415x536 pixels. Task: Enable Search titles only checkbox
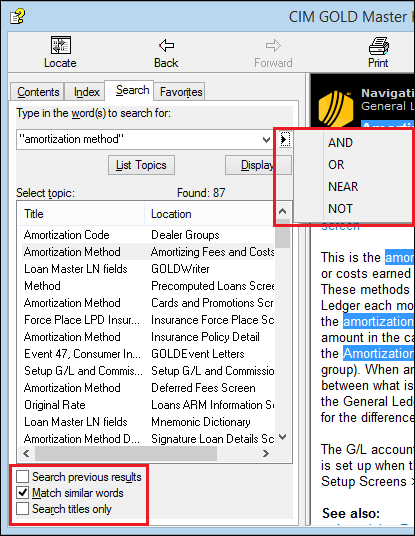point(23,509)
